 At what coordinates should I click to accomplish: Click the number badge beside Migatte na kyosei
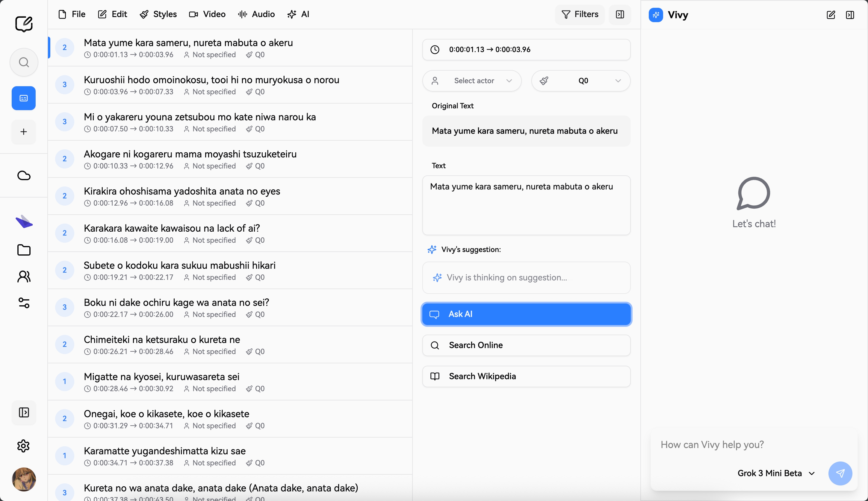coord(64,381)
